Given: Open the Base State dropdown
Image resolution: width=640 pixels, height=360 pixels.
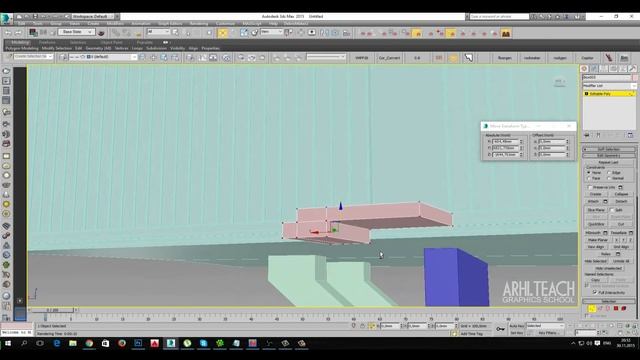Looking at the screenshot, I should 77,32.
